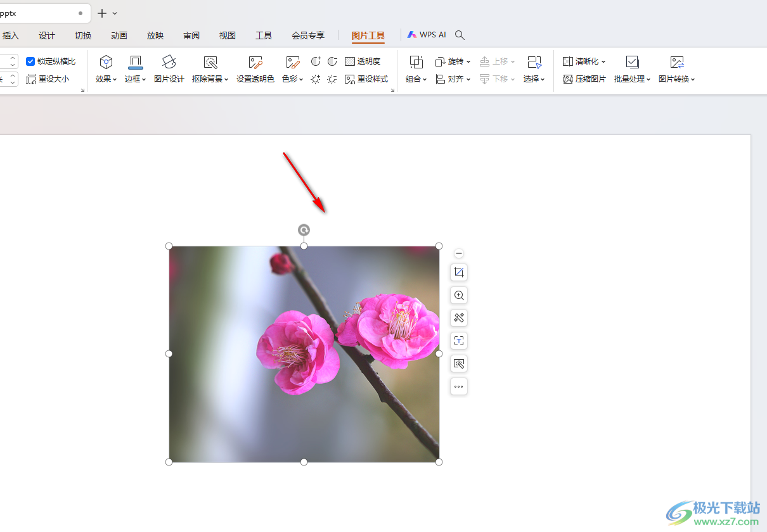Screen dimensions: 767x532
Task: Increase brightness with the sun plus icon
Action: pos(316,79)
